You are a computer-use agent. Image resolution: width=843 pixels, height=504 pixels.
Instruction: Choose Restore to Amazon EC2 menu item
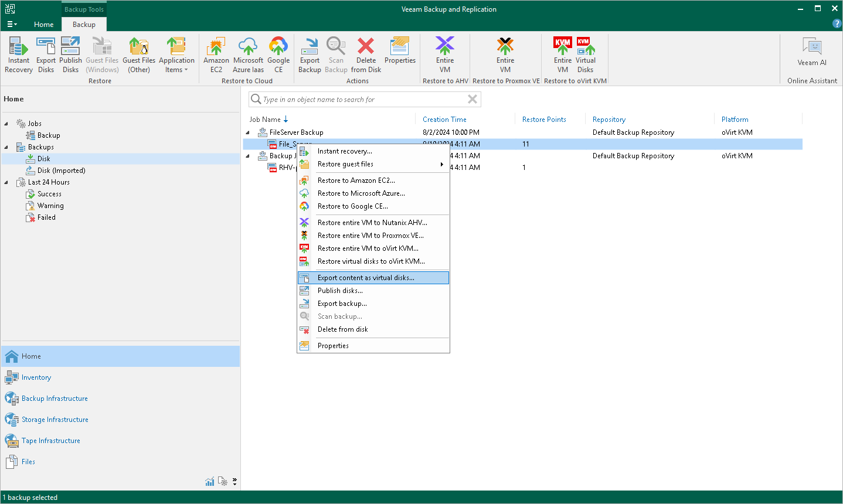373,181
